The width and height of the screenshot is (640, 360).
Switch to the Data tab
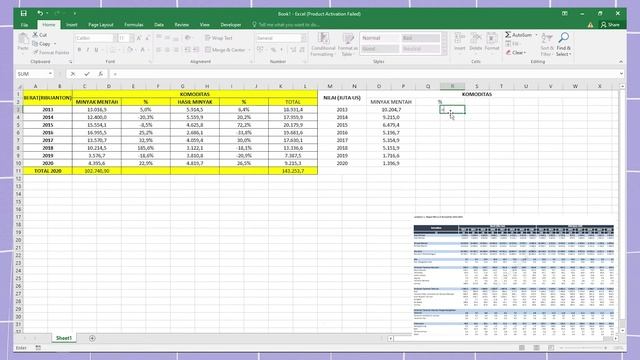point(159,25)
